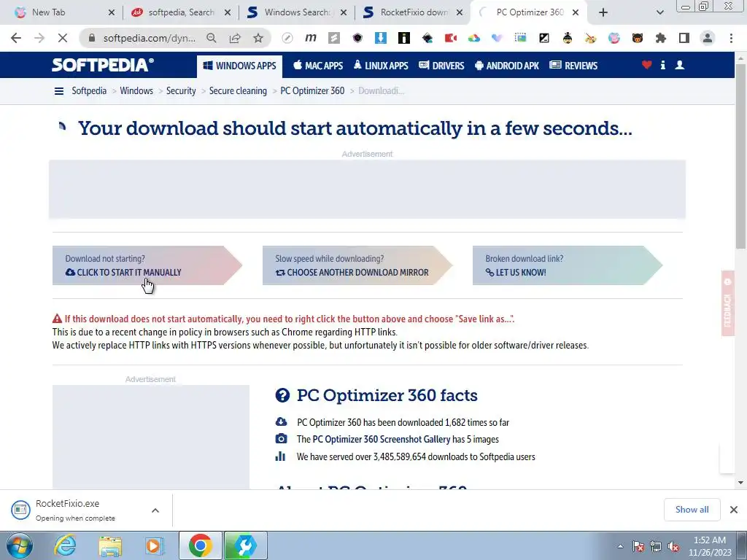Click the Security breadcrumb link
Image resolution: width=747 pixels, height=560 pixels.
click(181, 91)
